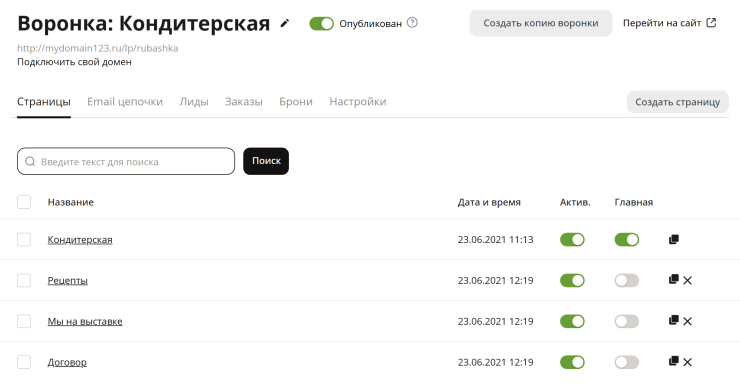The image size is (740, 385).
Task: Click the Подключить свой домен link
Action: (75, 62)
